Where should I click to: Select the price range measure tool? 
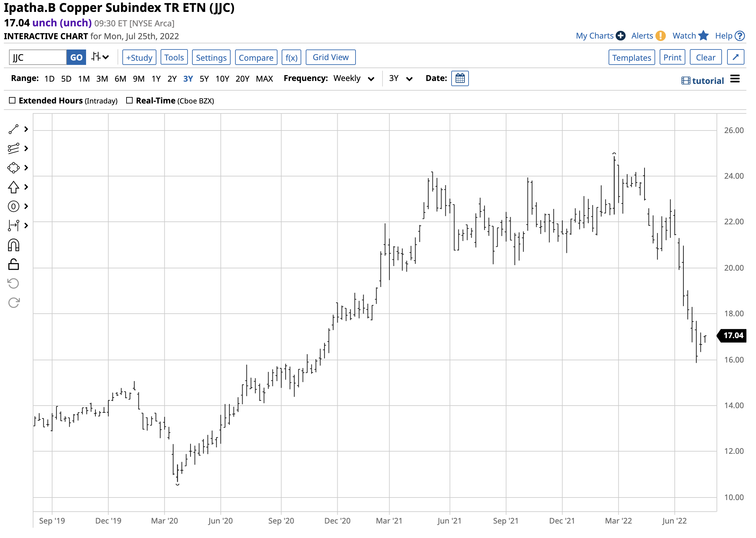tap(13, 226)
